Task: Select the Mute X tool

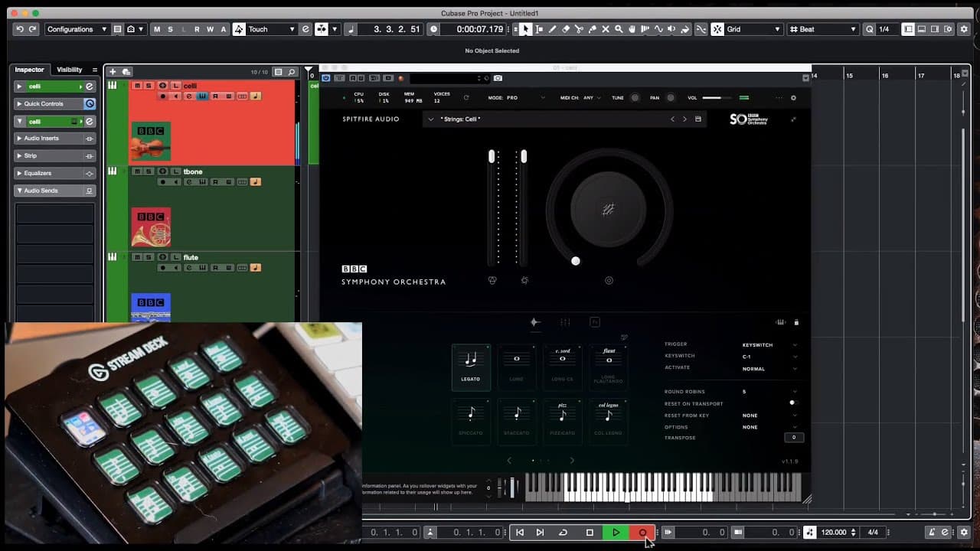Action: 606,29
